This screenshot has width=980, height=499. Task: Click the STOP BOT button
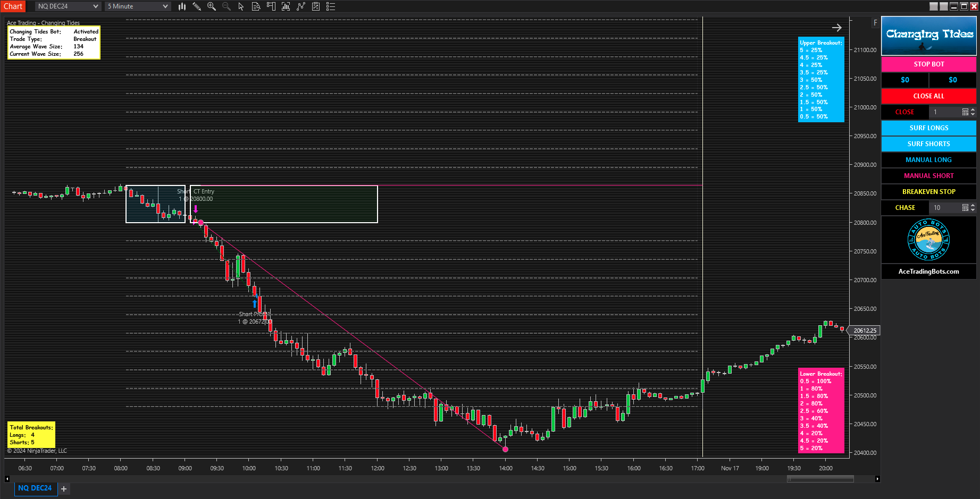point(929,64)
